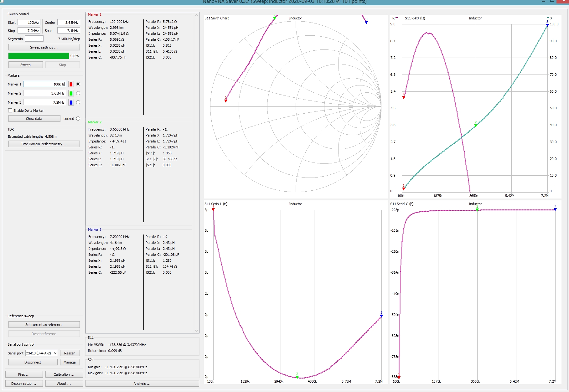569x392 pixels.
Task: Click red marker 1 on Serial C chart
Action: point(399,377)
